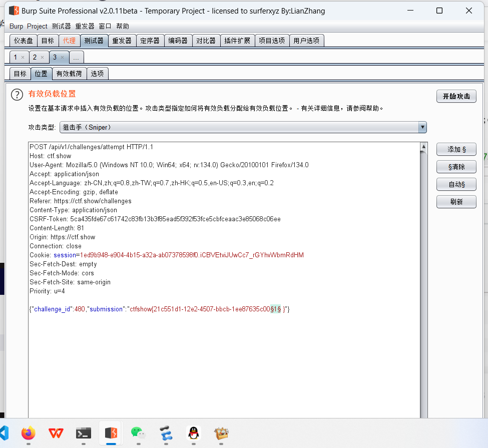
Task: Click the Burp Suite logo in title bar
Action: point(14,11)
